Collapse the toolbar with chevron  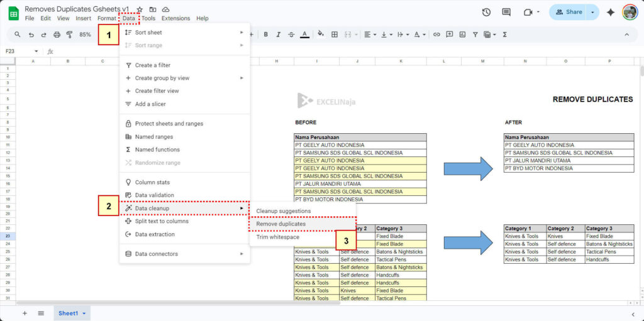pos(627,35)
